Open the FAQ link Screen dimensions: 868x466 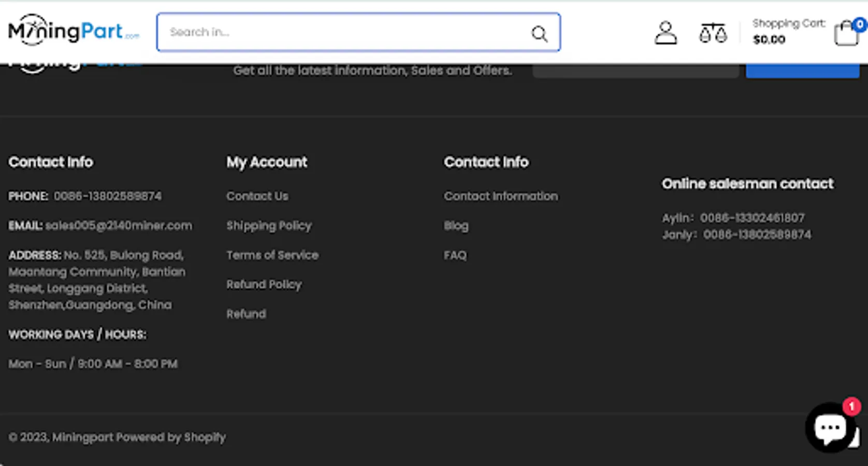[455, 255]
